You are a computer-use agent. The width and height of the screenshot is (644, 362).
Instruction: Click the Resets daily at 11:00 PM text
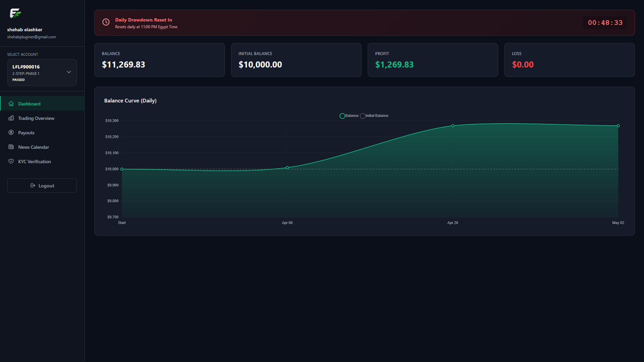pyautogui.click(x=146, y=27)
